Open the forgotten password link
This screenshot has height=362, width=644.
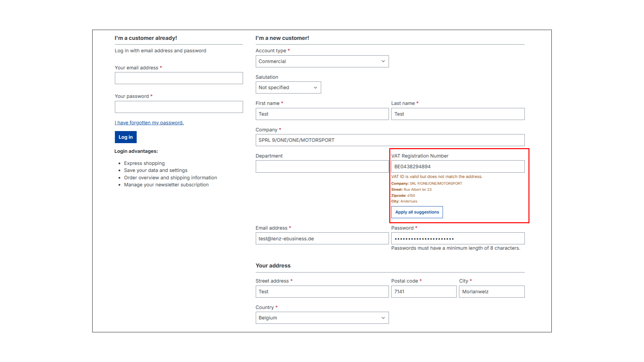(149, 123)
